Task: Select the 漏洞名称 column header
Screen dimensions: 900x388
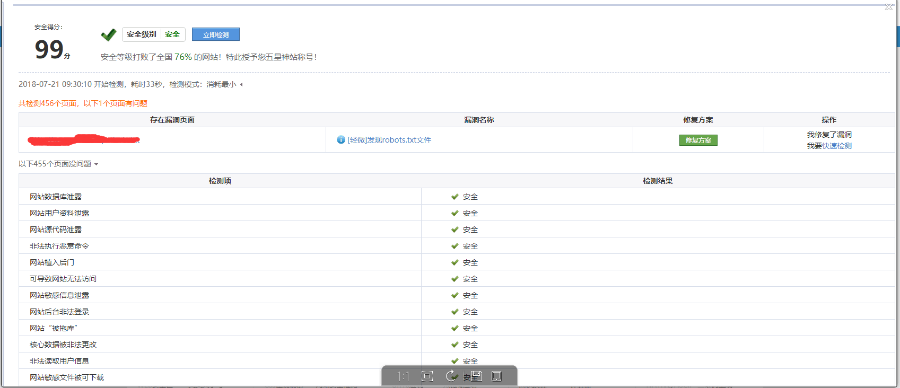Action: [x=480, y=120]
